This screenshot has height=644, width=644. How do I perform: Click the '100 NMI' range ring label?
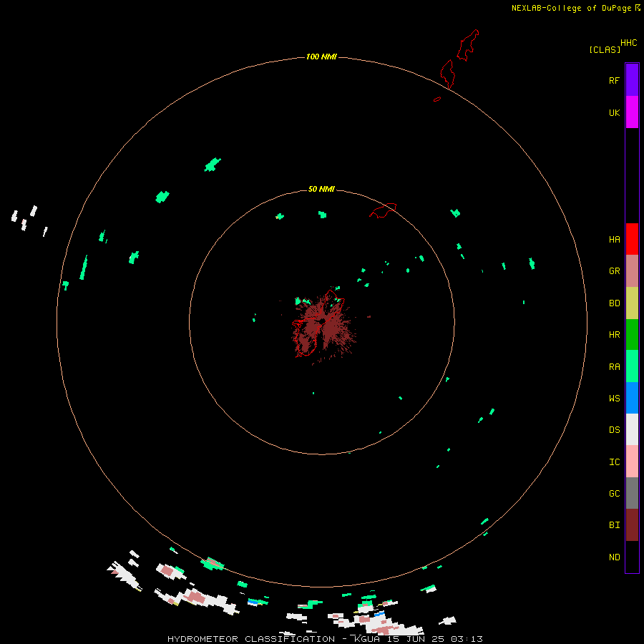[321, 57]
